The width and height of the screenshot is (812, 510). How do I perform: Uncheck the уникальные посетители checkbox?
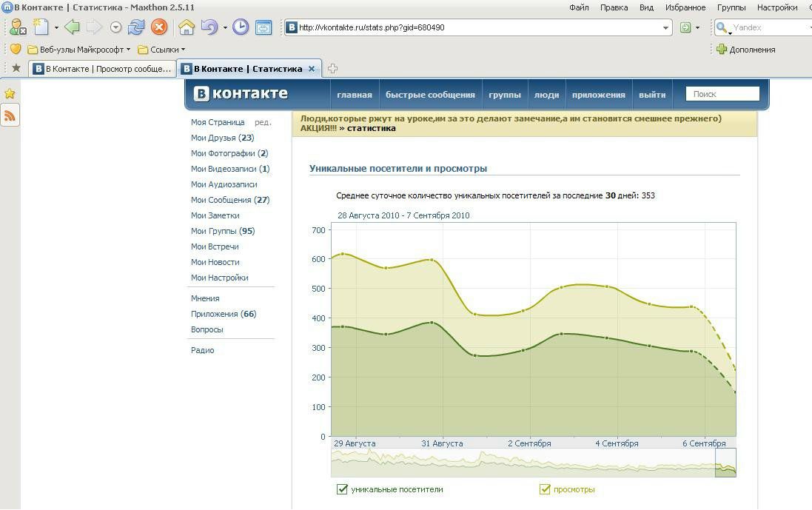342,489
